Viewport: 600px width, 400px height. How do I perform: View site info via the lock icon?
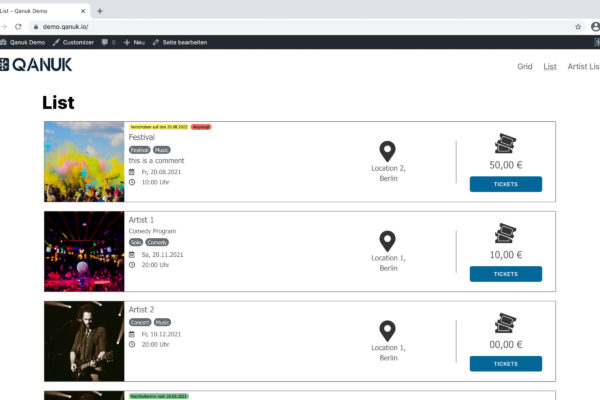(x=36, y=27)
